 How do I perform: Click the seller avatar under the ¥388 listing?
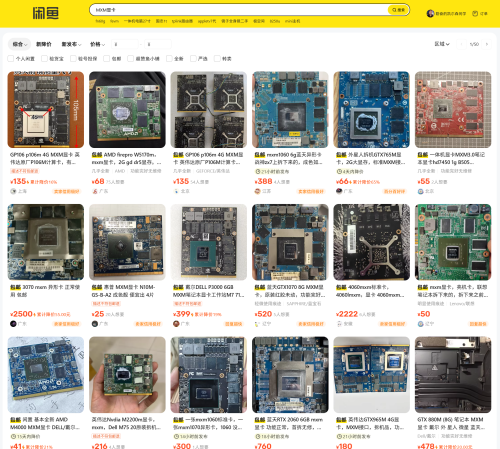click(x=257, y=191)
